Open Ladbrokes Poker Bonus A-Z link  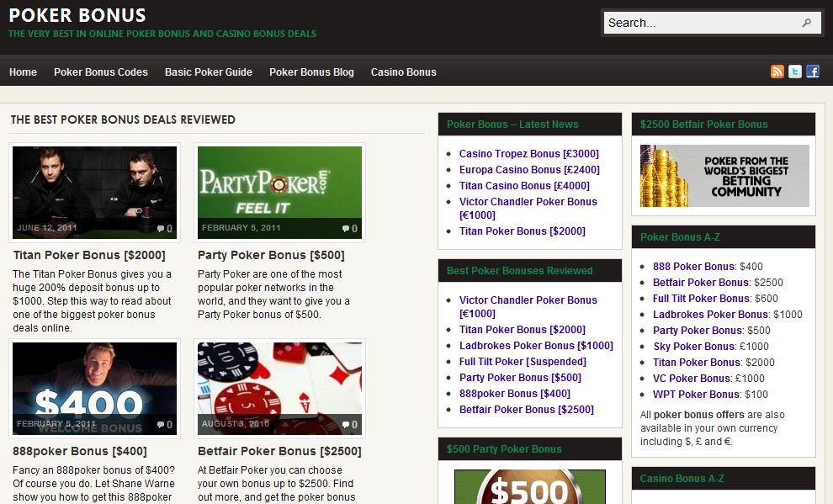point(710,314)
